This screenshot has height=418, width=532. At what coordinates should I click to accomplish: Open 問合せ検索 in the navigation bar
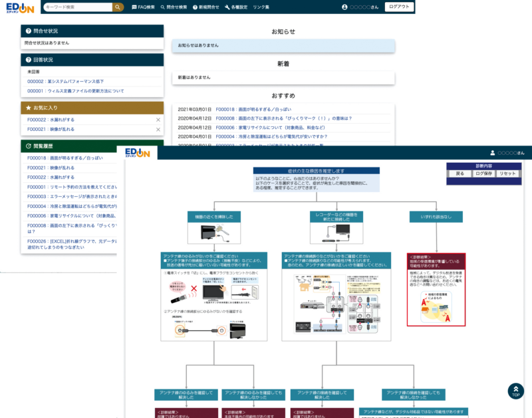(x=174, y=7)
